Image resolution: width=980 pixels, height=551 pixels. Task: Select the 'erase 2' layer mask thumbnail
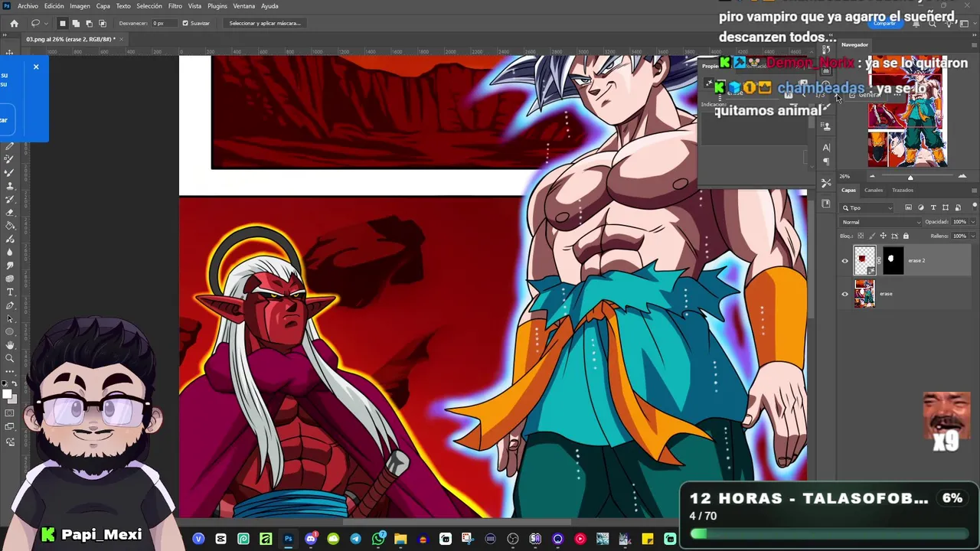893,261
